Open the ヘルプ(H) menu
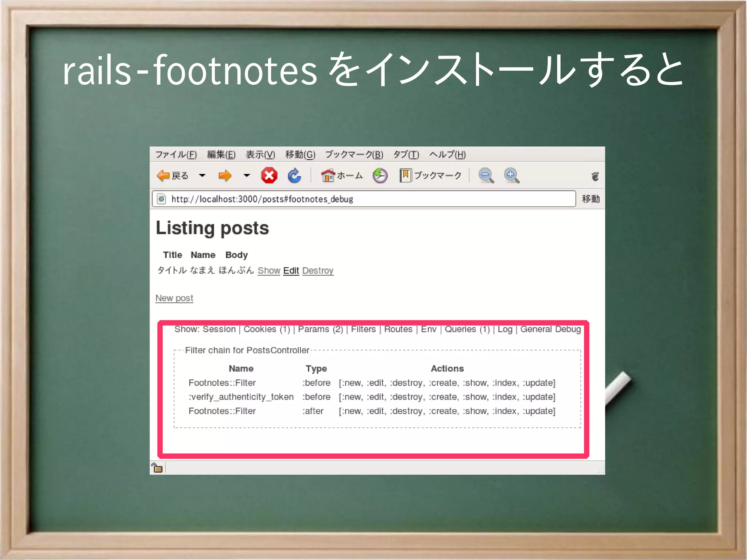This screenshot has width=747, height=560. (448, 155)
